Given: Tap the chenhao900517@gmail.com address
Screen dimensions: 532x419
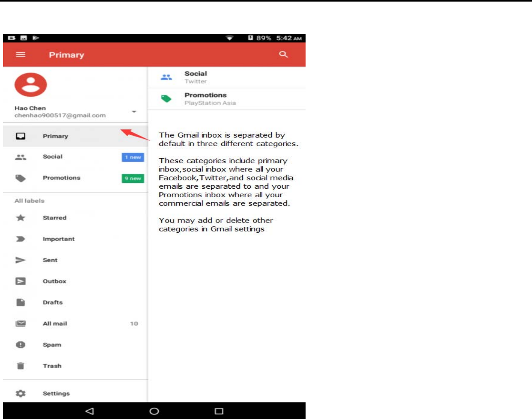Looking at the screenshot, I should click(x=60, y=115).
